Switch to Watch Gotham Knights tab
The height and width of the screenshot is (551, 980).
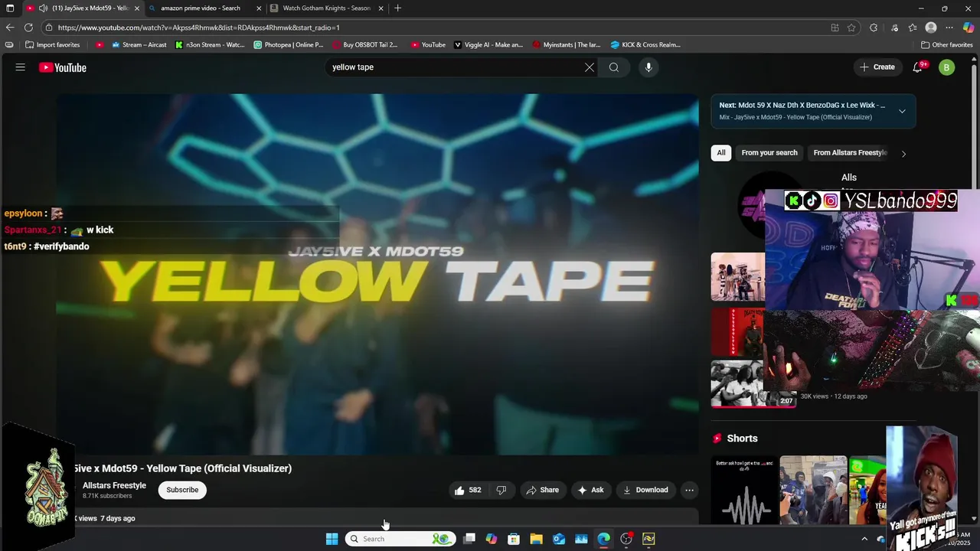(327, 8)
